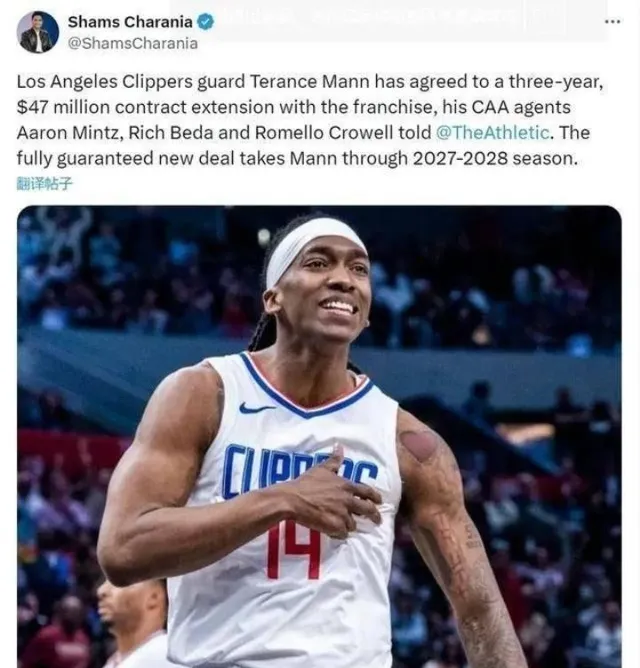
Task: Open Shams Charania's profile avatar
Action: pyautogui.click(x=37, y=32)
